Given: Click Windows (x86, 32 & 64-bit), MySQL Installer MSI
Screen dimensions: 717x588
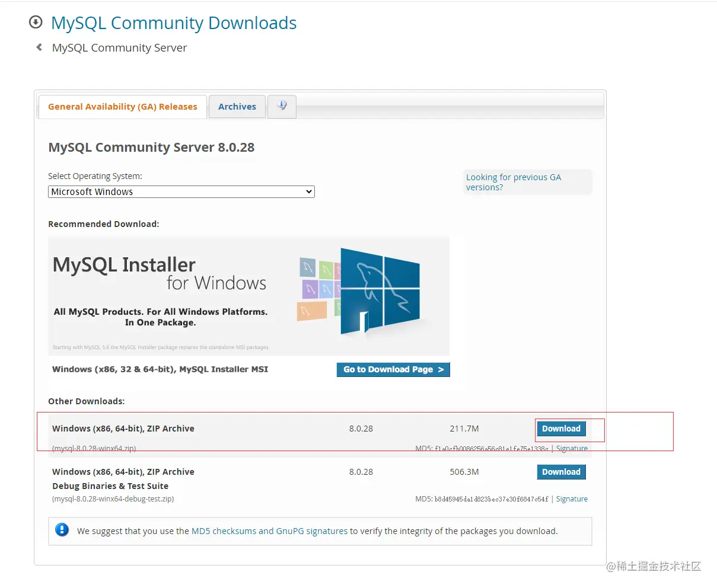Looking at the screenshot, I should (x=160, y=369).
